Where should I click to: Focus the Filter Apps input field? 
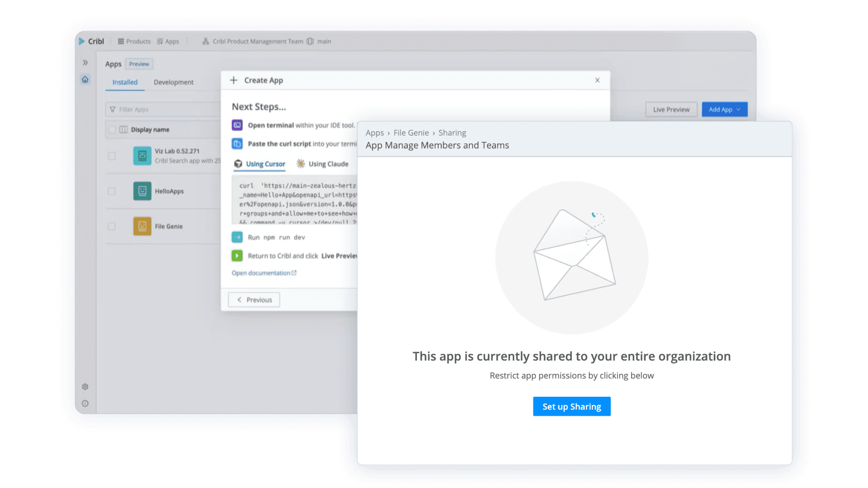click(x=163, y=109)
